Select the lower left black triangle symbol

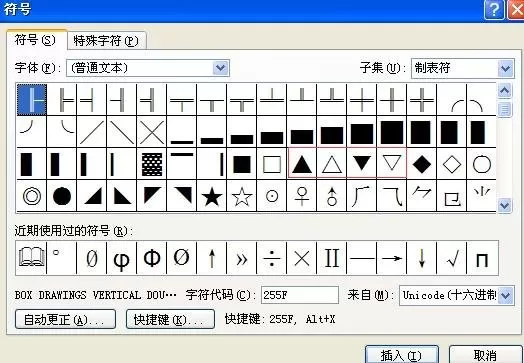(x=122, y=196)
